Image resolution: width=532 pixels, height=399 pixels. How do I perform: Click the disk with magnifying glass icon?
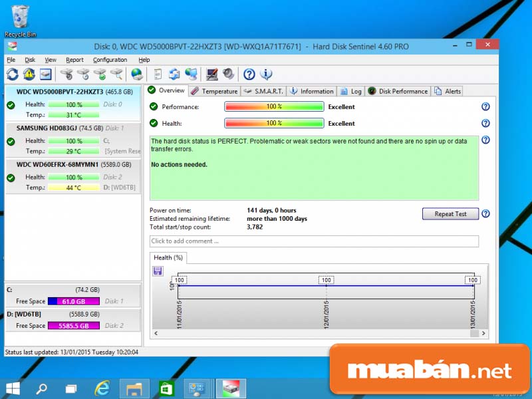pyautogui.click(x=117, y=74)
